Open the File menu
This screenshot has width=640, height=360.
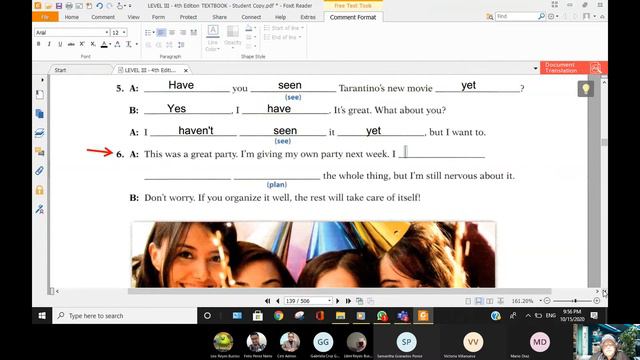click(45, 17)
